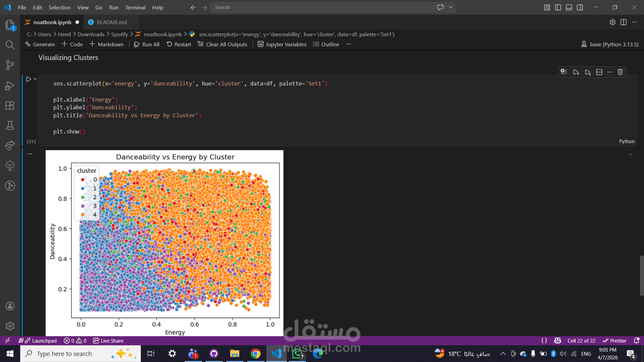Open the Source Control view
Screen dimensions: 644x362
point(10,65)
